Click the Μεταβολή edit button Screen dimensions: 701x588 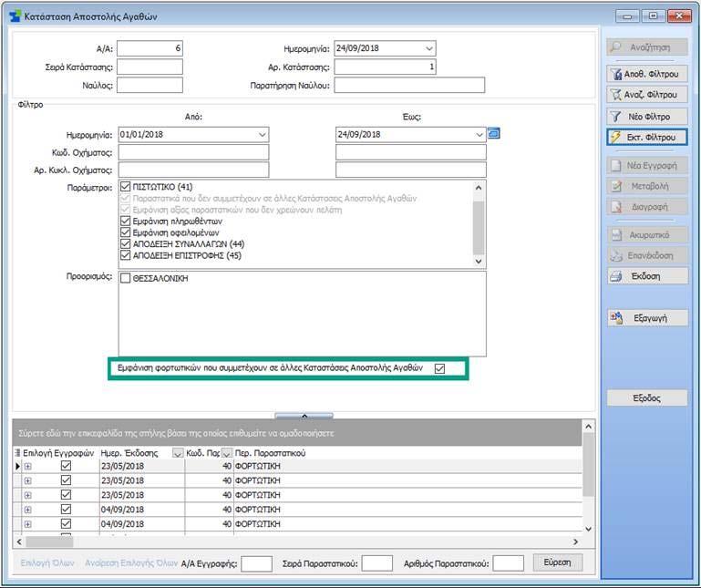click(x=646, y=186)
